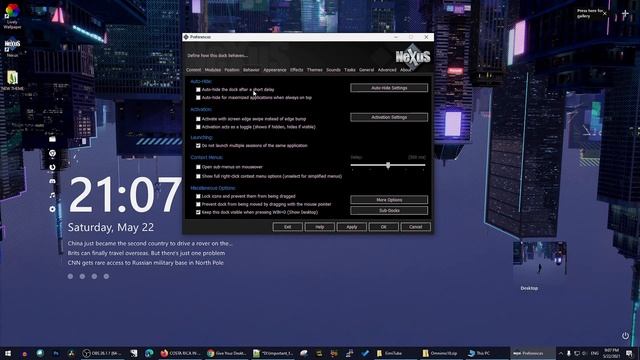Switch to OBS in the taskbar
Image resolution: width=640 pixels, height=360 pixels.
click(x=102, y=353)
